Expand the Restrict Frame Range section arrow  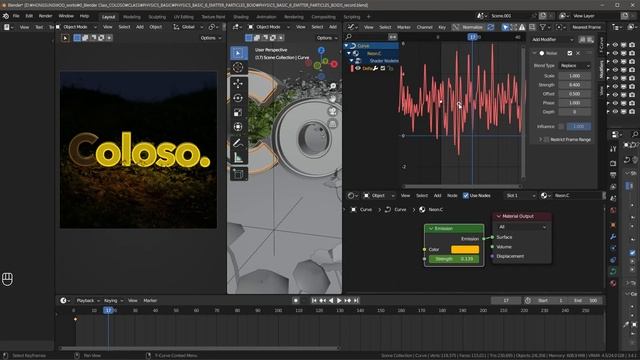pyautogui.click(x=540, y=140)
